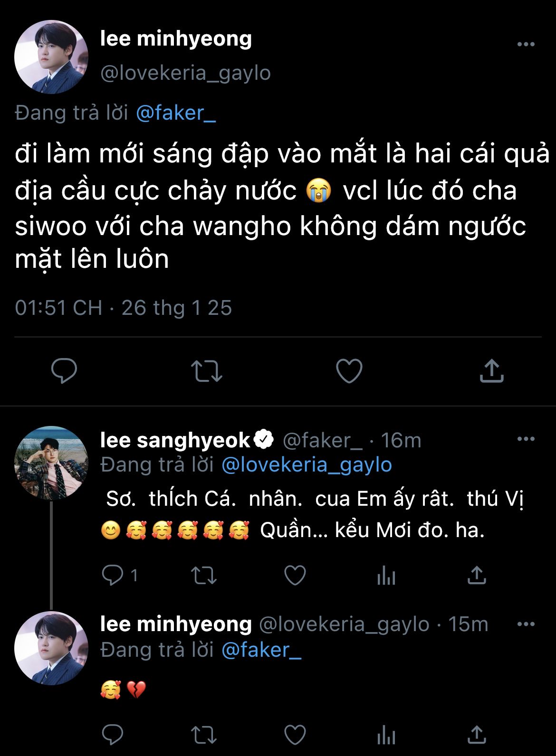Viewport: 556px width, 756px height.
Task: Like the main tweet from lee minhyeong
Action: (x=349, y=371)
